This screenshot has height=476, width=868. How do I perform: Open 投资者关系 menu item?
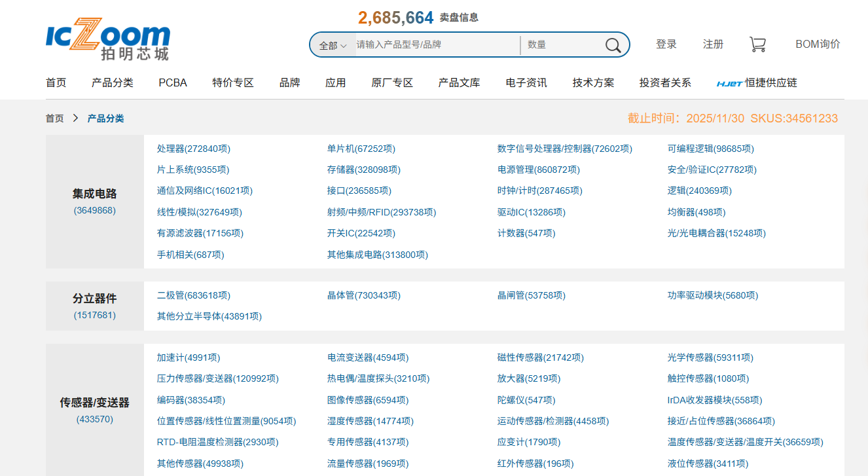(x=665, y=82)
